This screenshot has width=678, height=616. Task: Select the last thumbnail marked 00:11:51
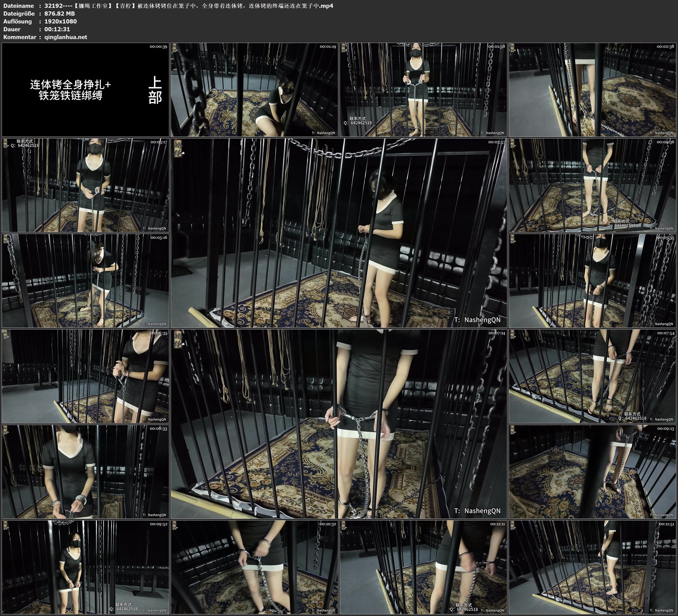click(592, 567)
